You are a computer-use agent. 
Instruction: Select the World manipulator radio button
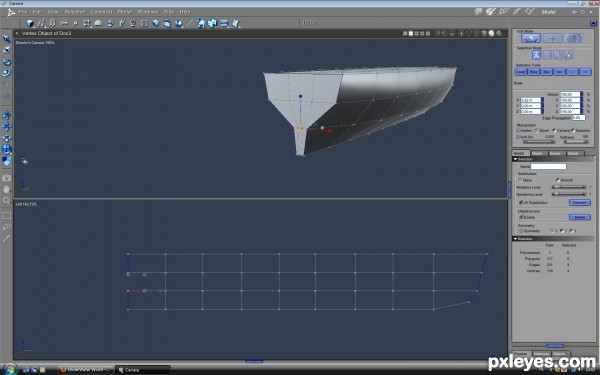pos(536,130)
